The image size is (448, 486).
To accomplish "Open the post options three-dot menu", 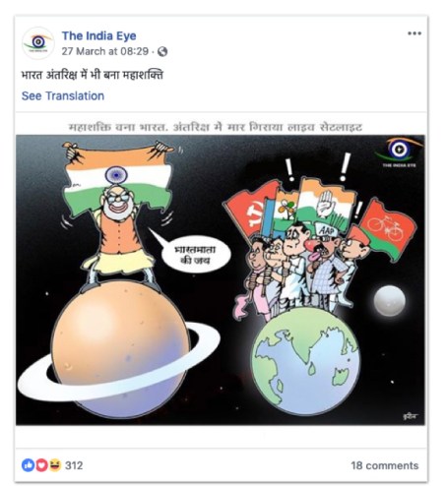I will coord(415,33).
